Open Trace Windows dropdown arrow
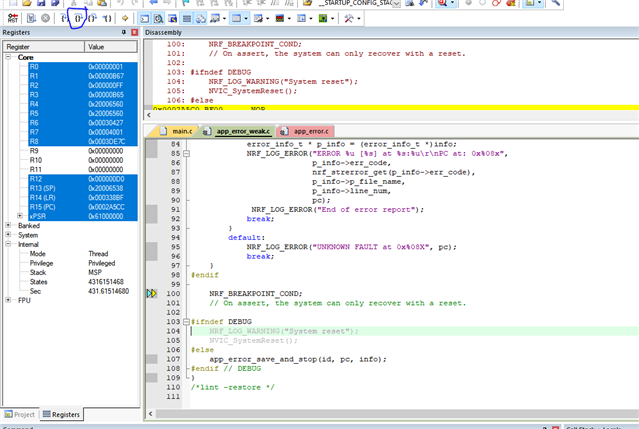 click(311, 18)
